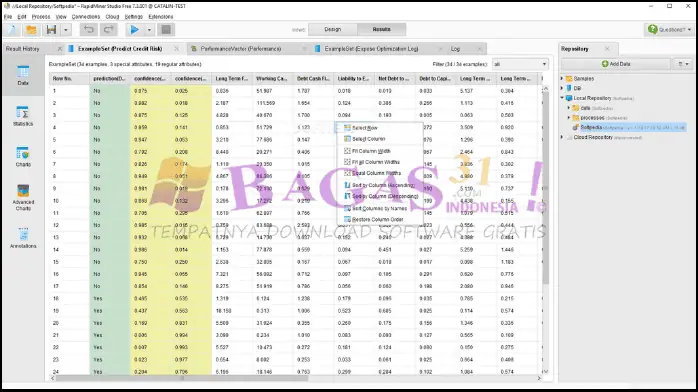This screenshot has height=392, width=698.
Task: Expand the processes folder node
Action: tap(569, 117)
